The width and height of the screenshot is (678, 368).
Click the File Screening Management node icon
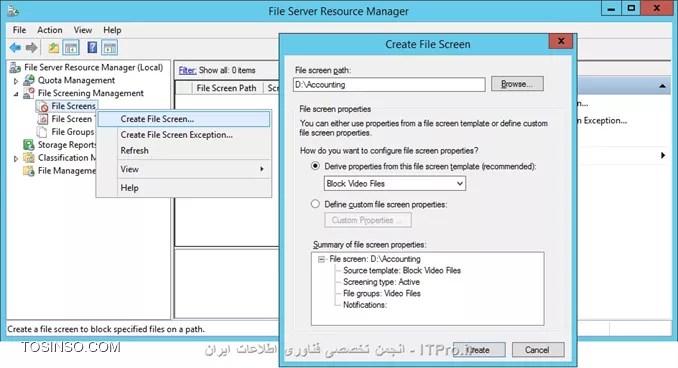pyautogui.click(x=29, y=93)
